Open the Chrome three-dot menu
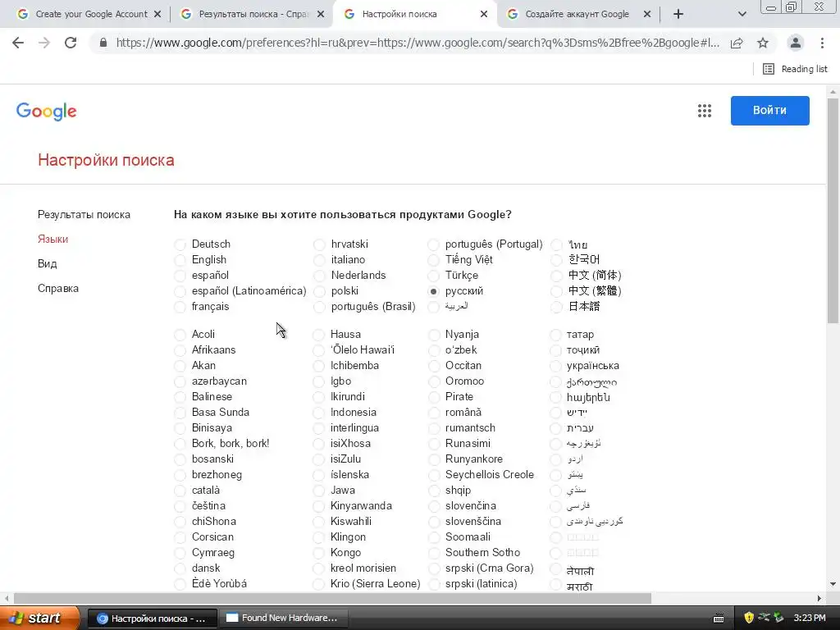This screenshot has width=840, height=630. point(822,43)
